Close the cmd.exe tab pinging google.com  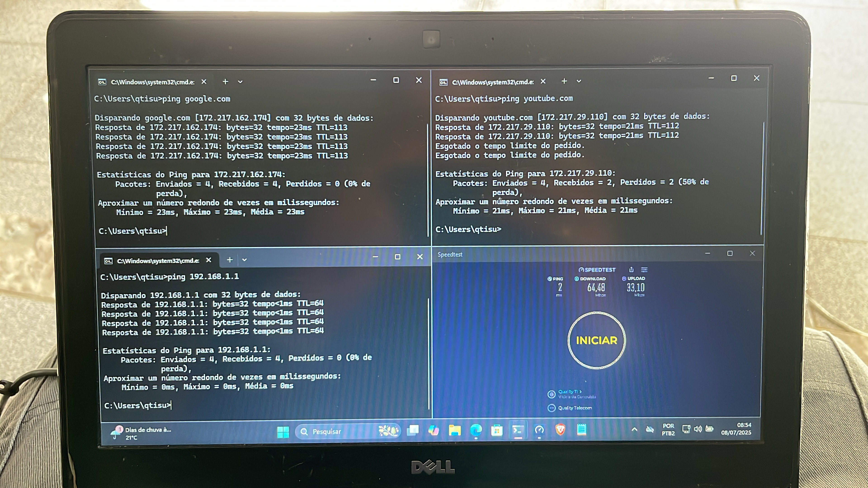(x=204, y=82)
